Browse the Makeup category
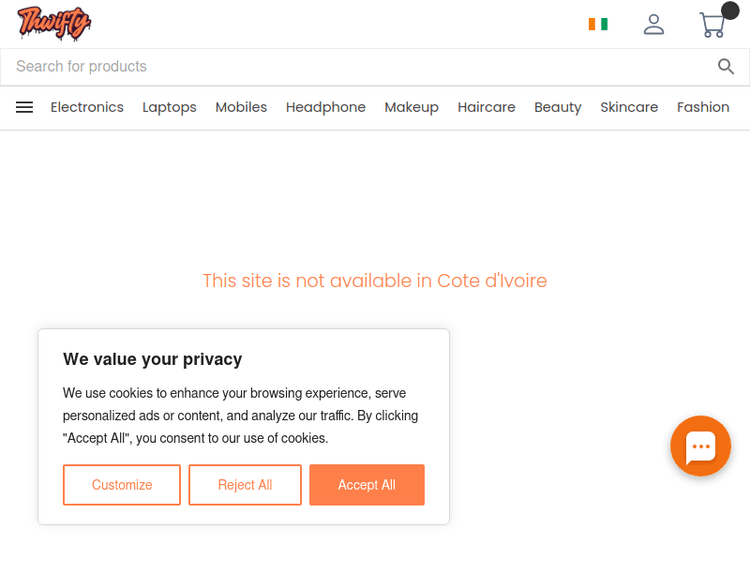Image resolution: width=750 pixels, height=563 pixels. click(x=411, y=107)
